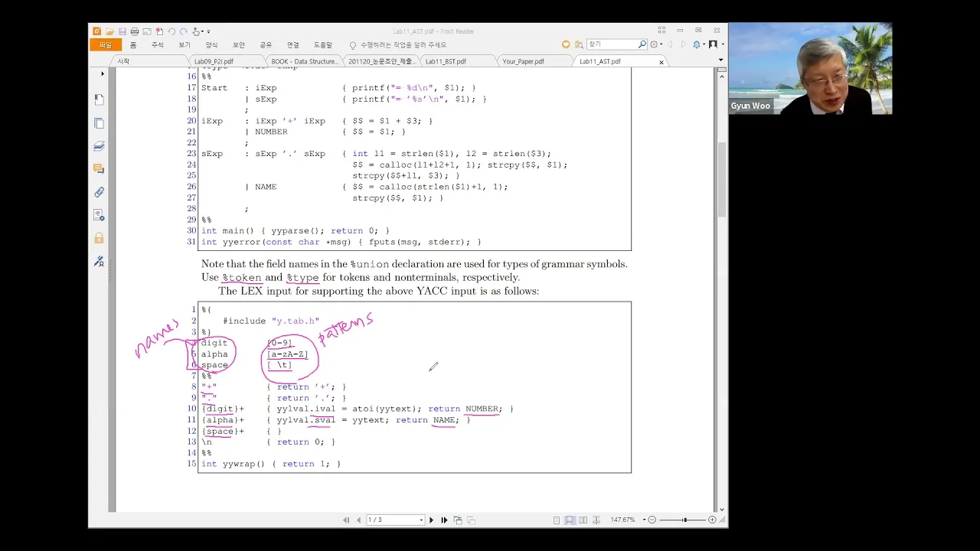Open the 연결 ribbon tab

(x=293, y=45)
